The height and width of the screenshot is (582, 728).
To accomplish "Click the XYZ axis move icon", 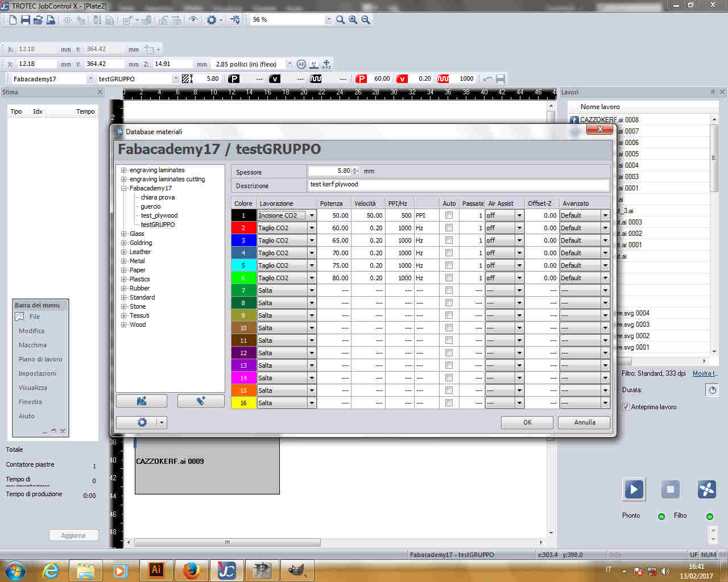I will tap(326, 64).
